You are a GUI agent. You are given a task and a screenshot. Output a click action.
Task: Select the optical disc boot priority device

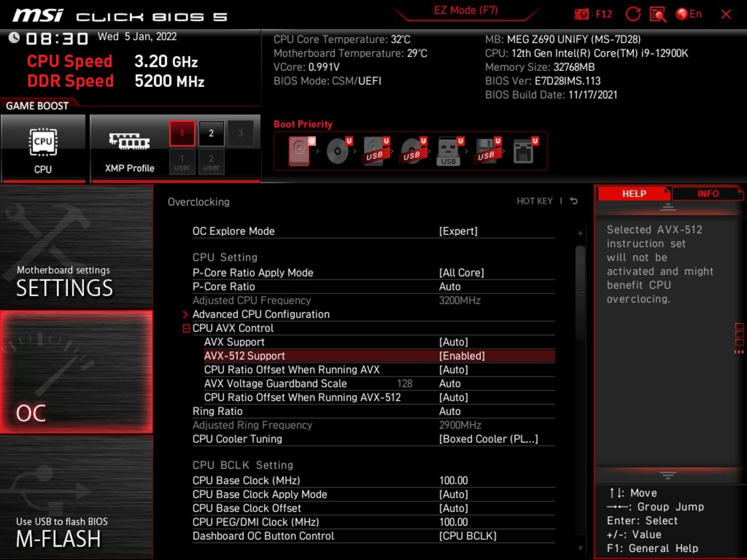338,150
